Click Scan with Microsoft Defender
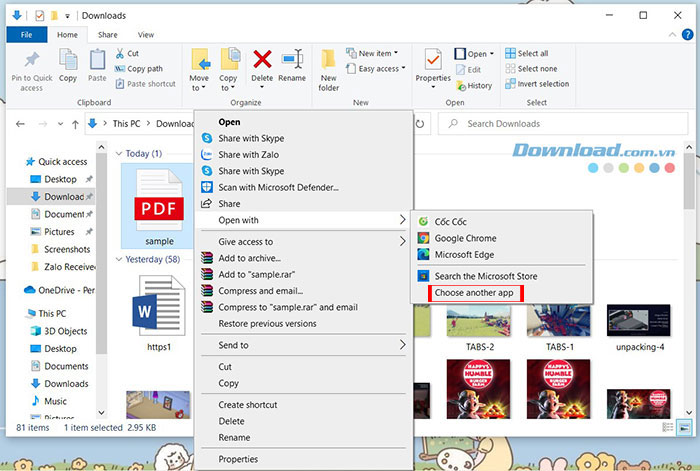The image size is (700, 471). coord(278,187)
